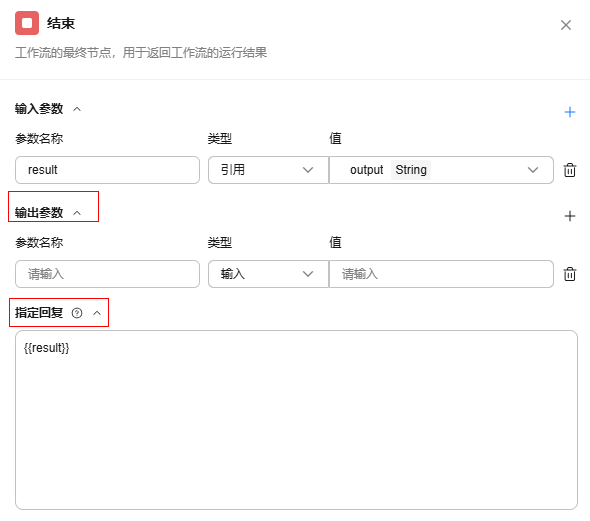This screenshot has height=521, width=590.
Task: Click the String type tag
Action: point(411,170)
